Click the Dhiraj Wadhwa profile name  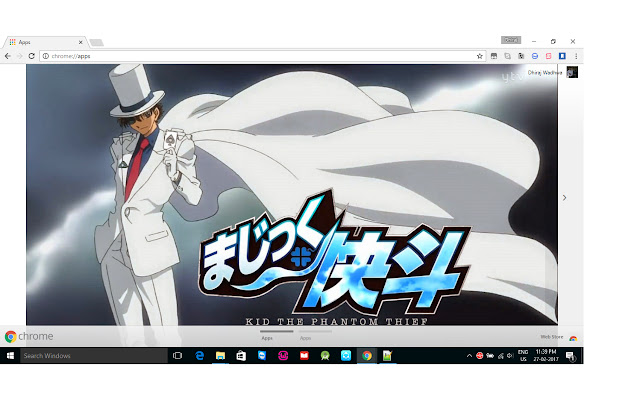(545, 73)
